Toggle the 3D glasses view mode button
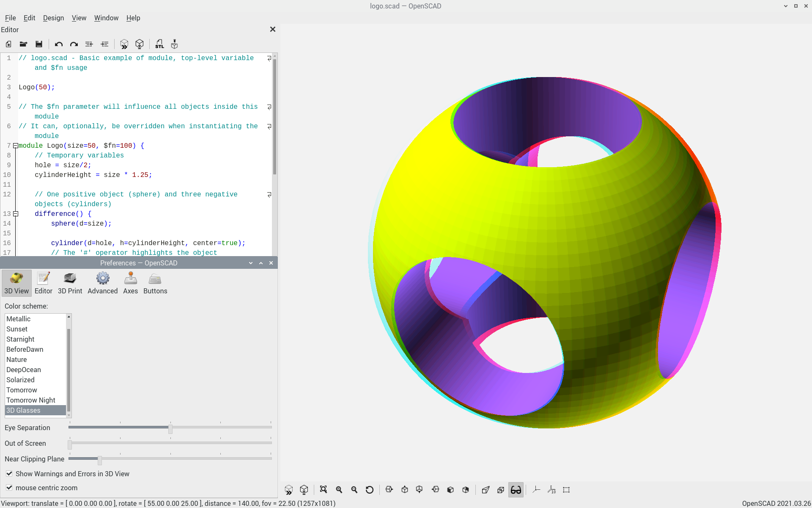Screen dimensions: 812x508 pos(516,490)
